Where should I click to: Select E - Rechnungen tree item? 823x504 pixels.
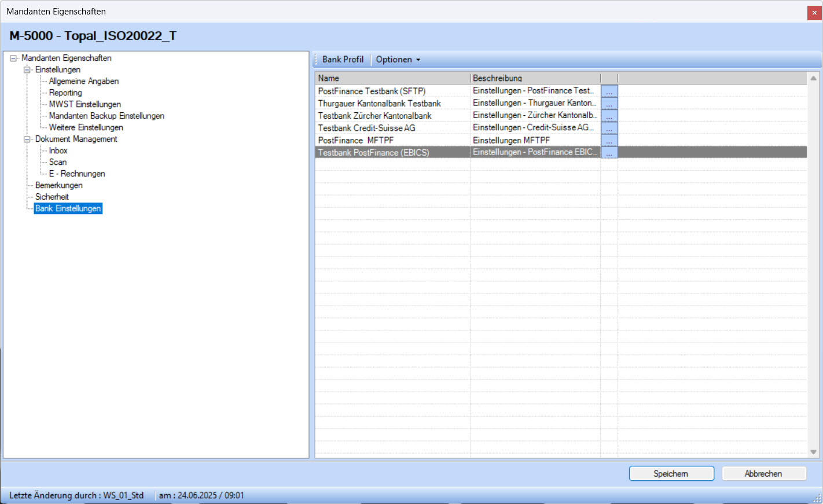point(77,174)
